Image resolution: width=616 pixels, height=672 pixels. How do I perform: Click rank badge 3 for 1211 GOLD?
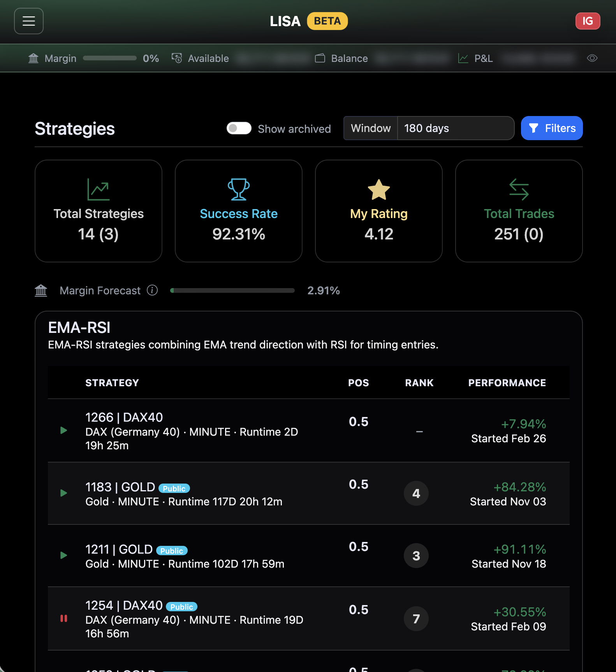click(416, 556)
